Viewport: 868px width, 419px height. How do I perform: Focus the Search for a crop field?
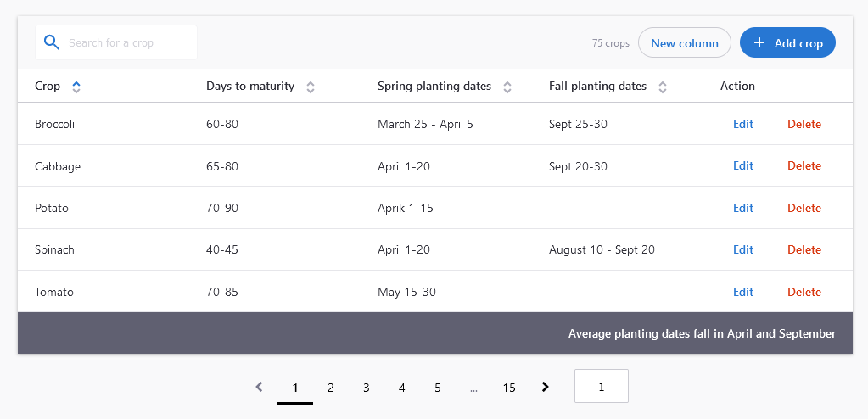click(116, 42)
